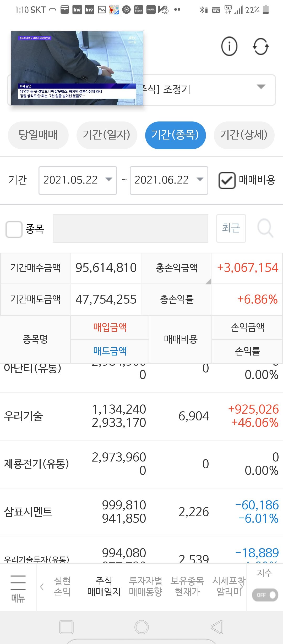Image resolution: width=283 pixels, height=644 pixels.
Task: Tap the floating JTBC news video thumbnail
Action: (x=77, y=68)
